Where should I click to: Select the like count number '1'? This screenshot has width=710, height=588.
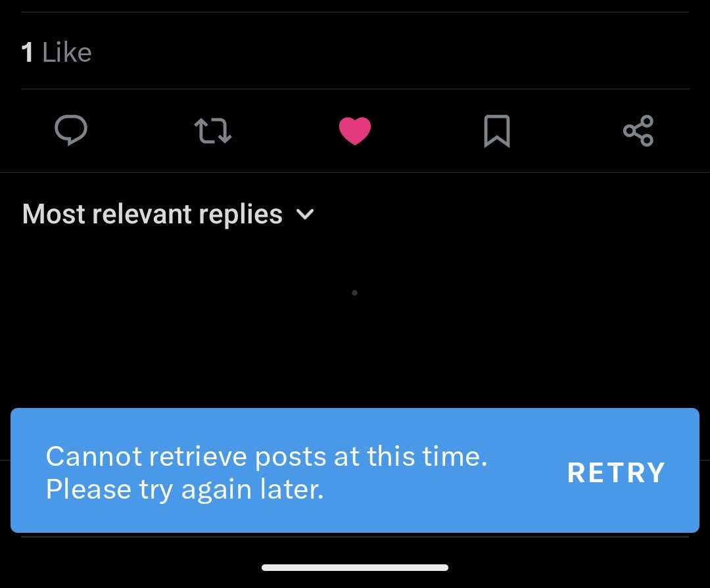coord(27,52)
